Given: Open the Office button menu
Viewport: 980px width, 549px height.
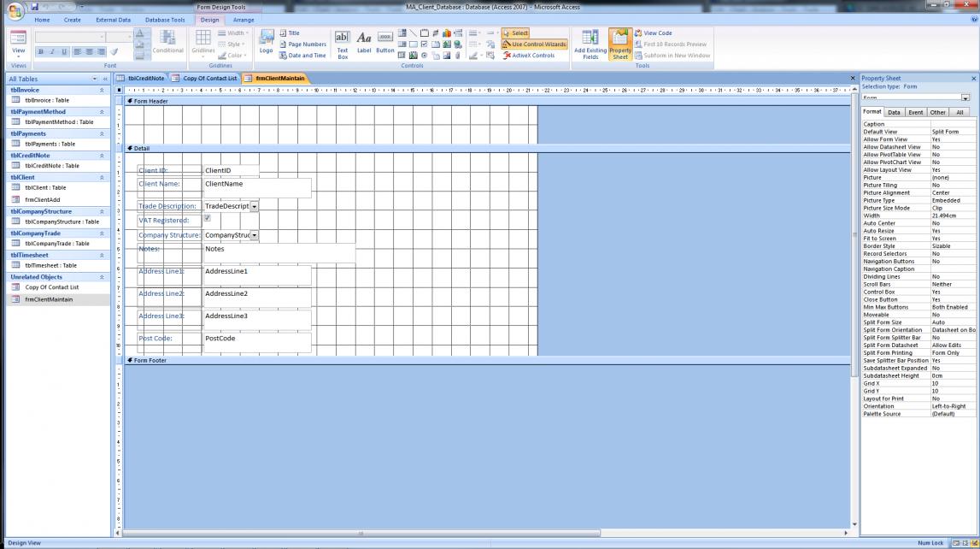Looking at the screenshot, I should (15, 10).
